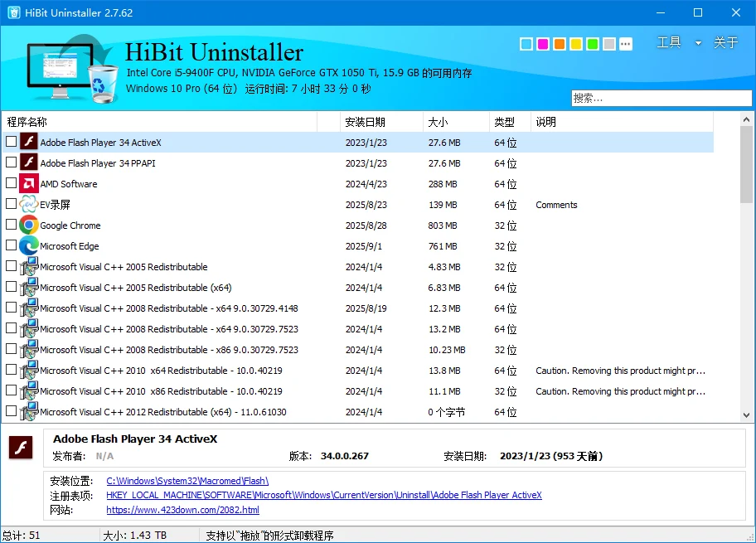Screen dimensions: 756x543
Task: Tick the checkbox for Adobe Flash Player 34 ActiveX
Action: click(x=11, y=142)
